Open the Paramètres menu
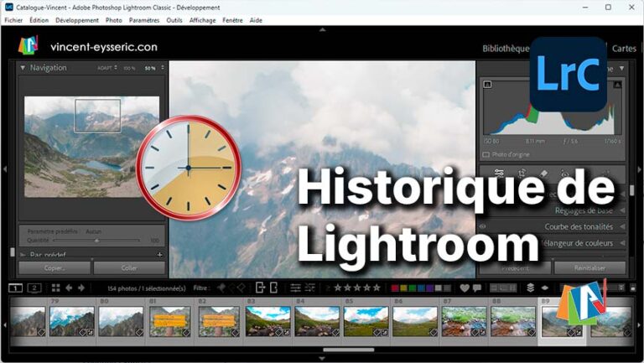This screenshot has width=644, height=363. pyautogui.click(x=144, y=20)
